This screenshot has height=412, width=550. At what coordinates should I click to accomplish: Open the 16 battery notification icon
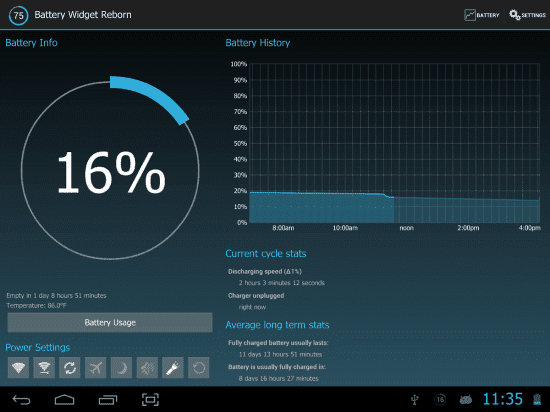coord(440,399)
